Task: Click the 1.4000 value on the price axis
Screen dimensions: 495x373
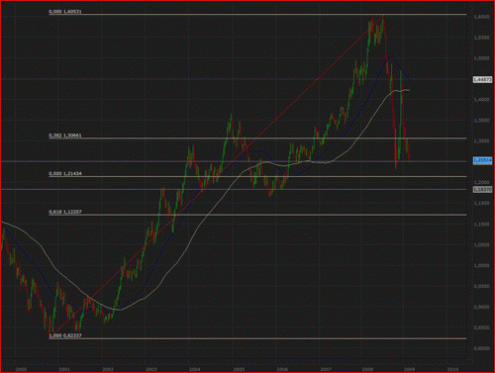Action: pyautogui.click(x=482, y=99)
